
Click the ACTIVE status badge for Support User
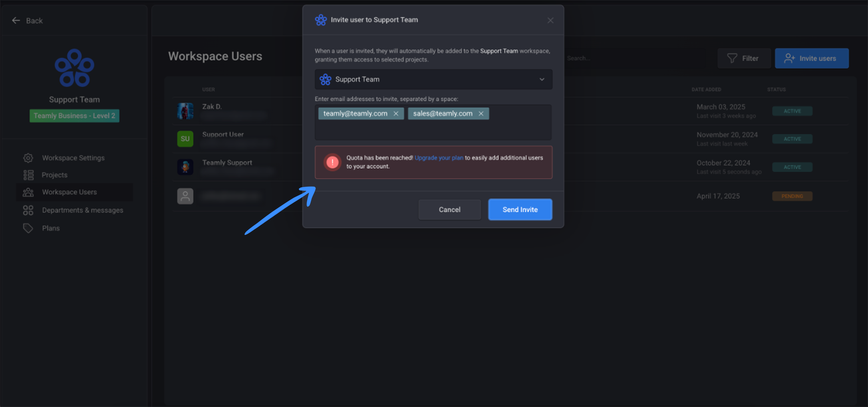pyautogui.click(x=792, y=139)
